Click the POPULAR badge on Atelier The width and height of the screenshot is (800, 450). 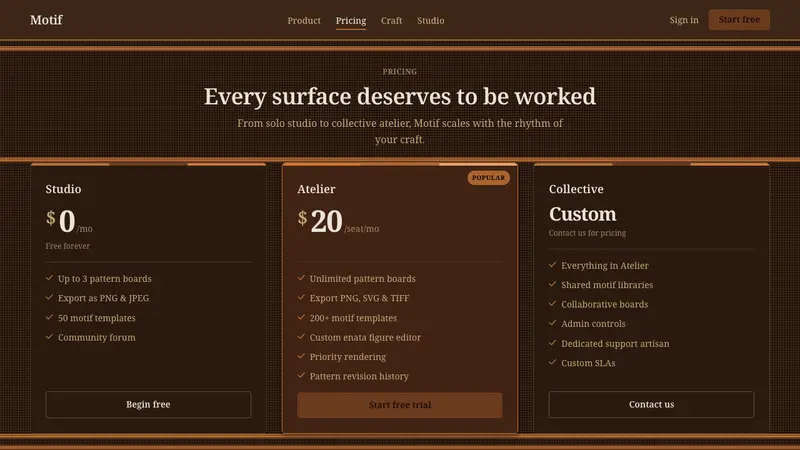488,178
